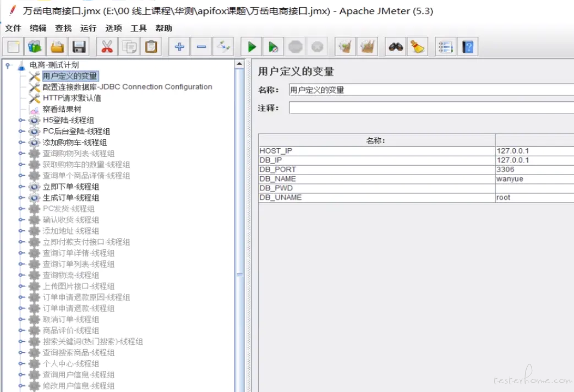
Task: Select 立即付款支付接口-线程组 tree item
Action: pyautogui.click(x=86, y=242)
